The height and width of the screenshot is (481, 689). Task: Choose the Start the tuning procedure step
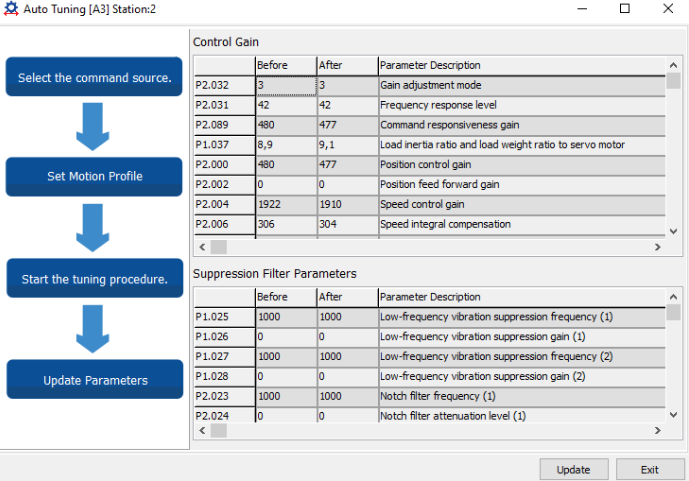tap(95, 279)
